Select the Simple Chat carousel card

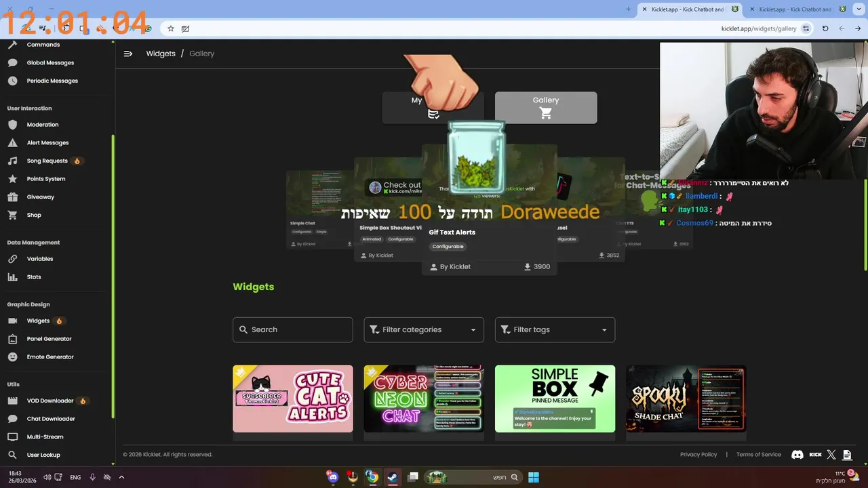click(x=319, y=210)
